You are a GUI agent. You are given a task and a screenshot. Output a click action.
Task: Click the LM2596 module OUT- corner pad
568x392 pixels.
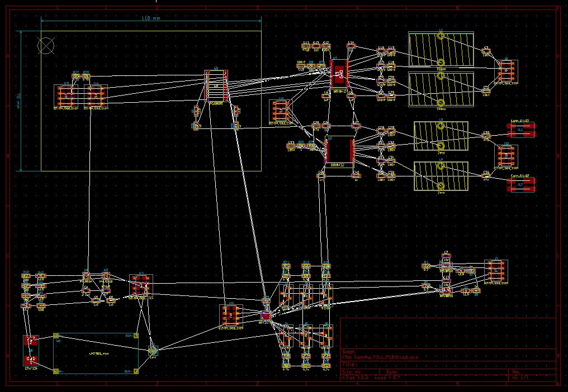point(136,371)
